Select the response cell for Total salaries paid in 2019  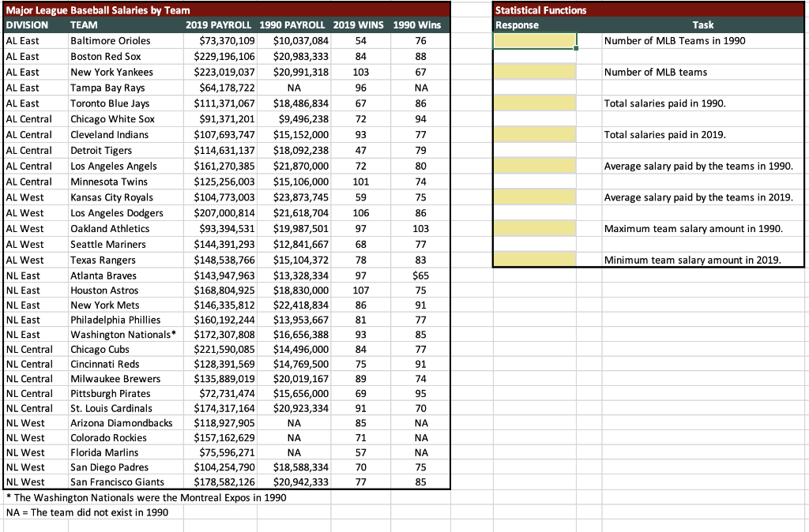(x=533, y=135)
